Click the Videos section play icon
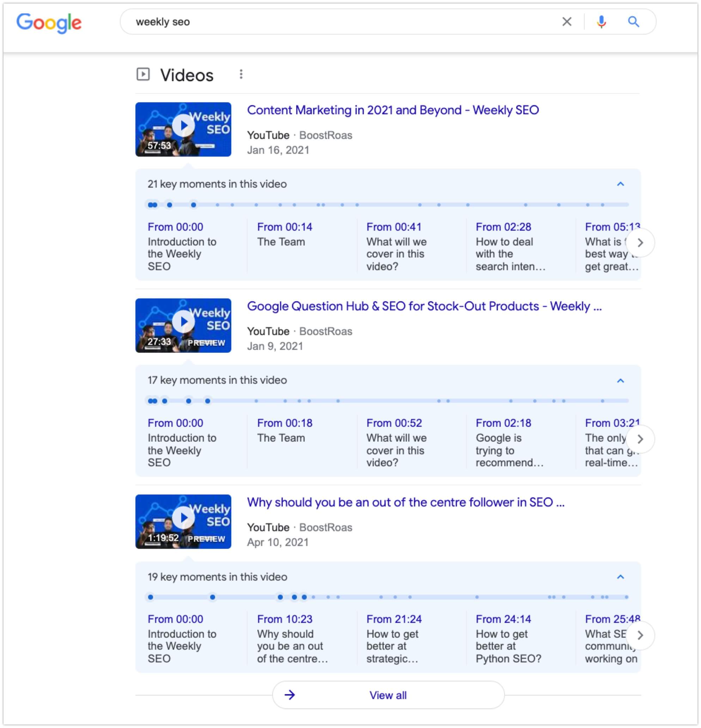 (143, 74)
